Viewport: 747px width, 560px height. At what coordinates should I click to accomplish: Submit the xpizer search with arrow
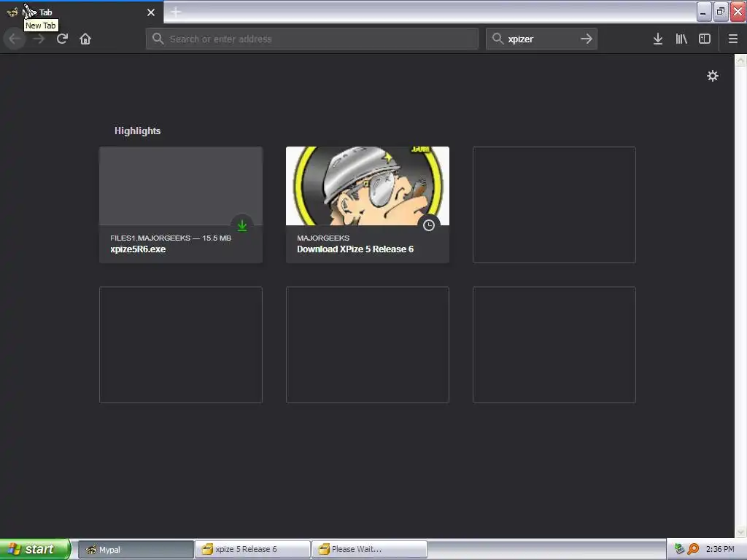click(x=587, y=39)
